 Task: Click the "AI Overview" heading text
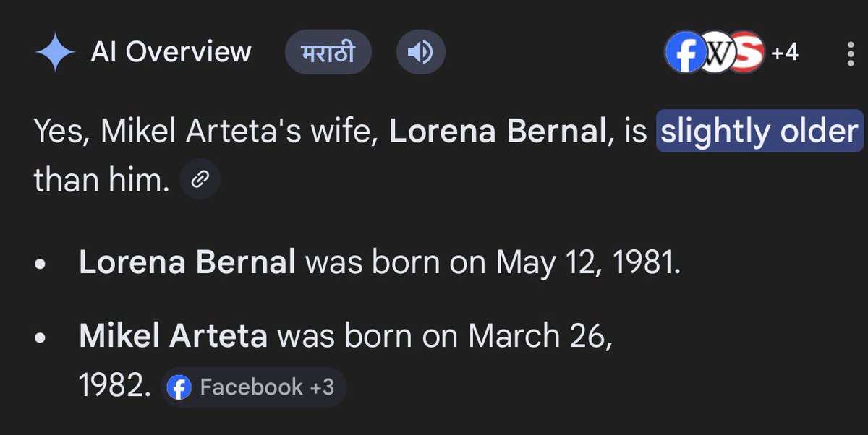pyautogui.click(x=171, y=52)
